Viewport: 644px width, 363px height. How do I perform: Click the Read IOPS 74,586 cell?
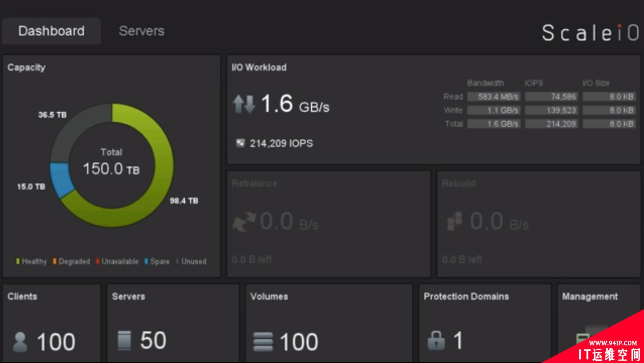552,96
